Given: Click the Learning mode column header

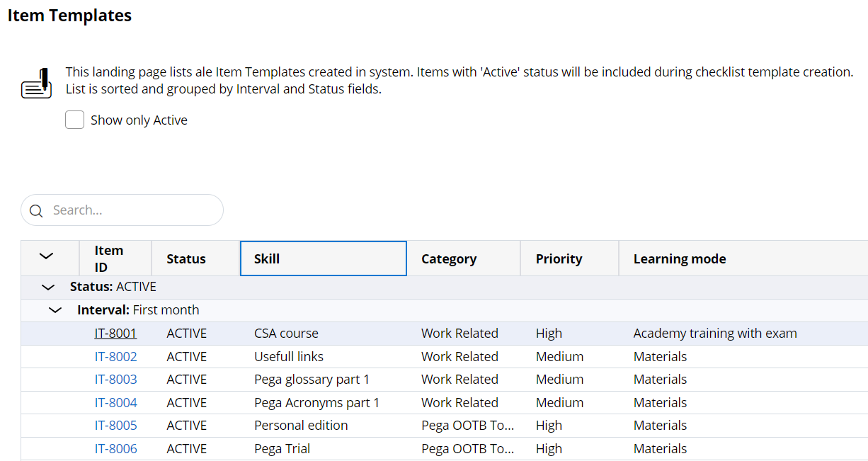Looking at the screenshot, I should [x=680, y=258].
